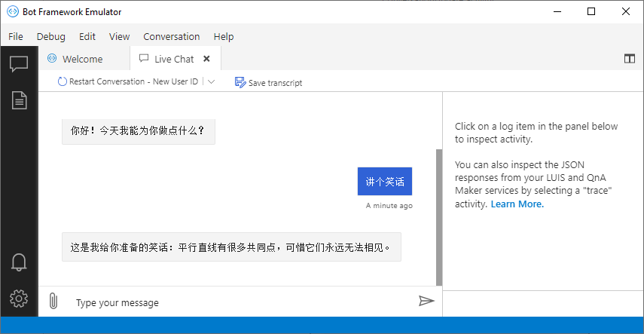The image size is (644, 334).
Task: Click Restart Conversation - New User ID
Action: pos(127,81)
